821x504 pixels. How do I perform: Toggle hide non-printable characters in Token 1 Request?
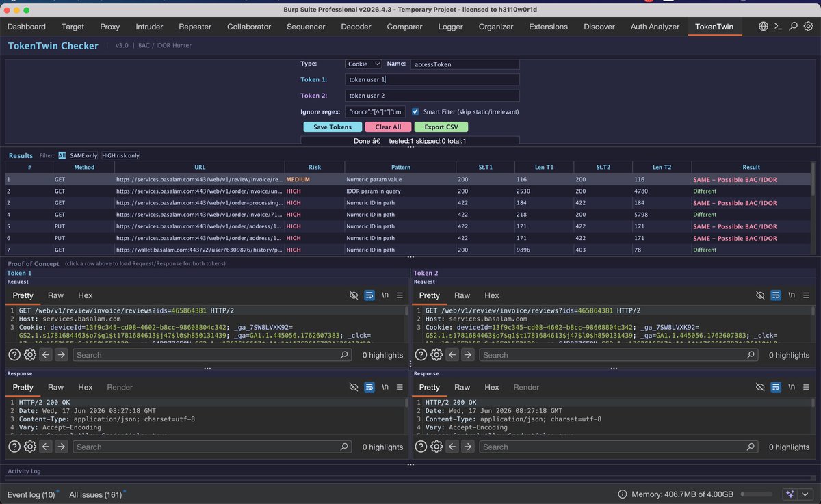coord(354,295)
